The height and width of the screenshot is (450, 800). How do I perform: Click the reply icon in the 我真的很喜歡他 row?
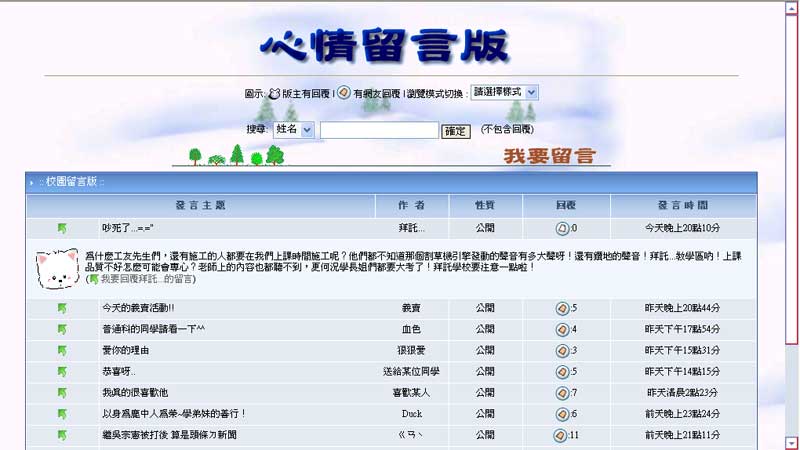(x=562, y=393)
